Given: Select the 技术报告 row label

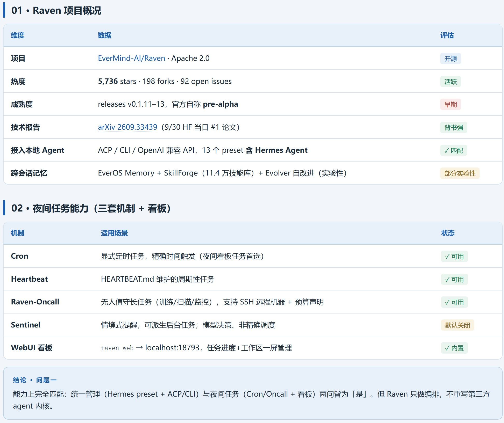Looking at the screenshot, I should [25, 127].
